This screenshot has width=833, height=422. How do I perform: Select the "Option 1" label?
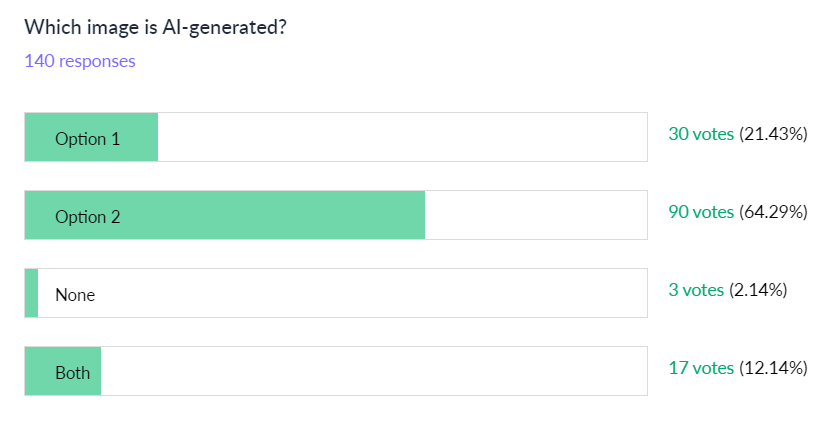tap(87, 139)
